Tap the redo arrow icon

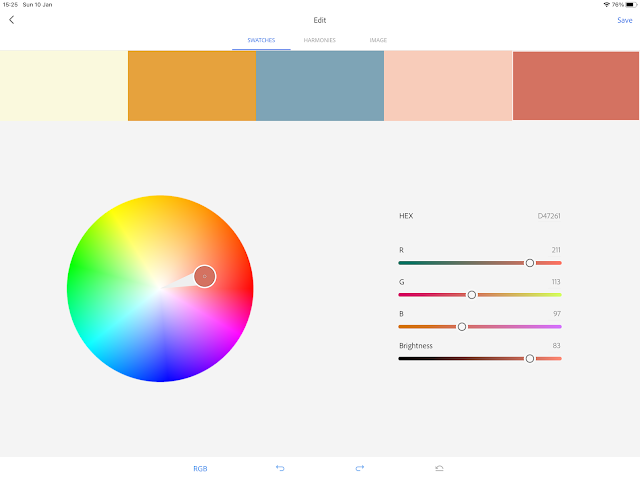point(360,468)
